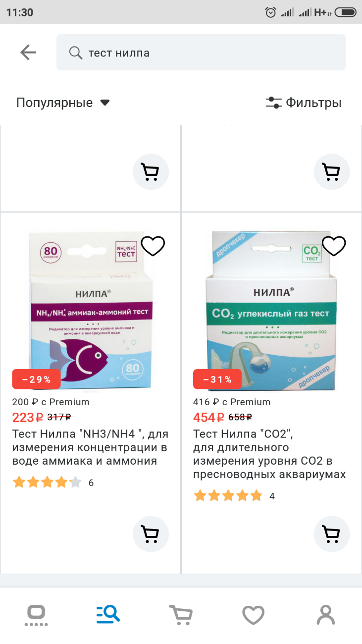Open the Тест Нилпа CO2 title link
362x644 pixels.
tap(269, 454)
